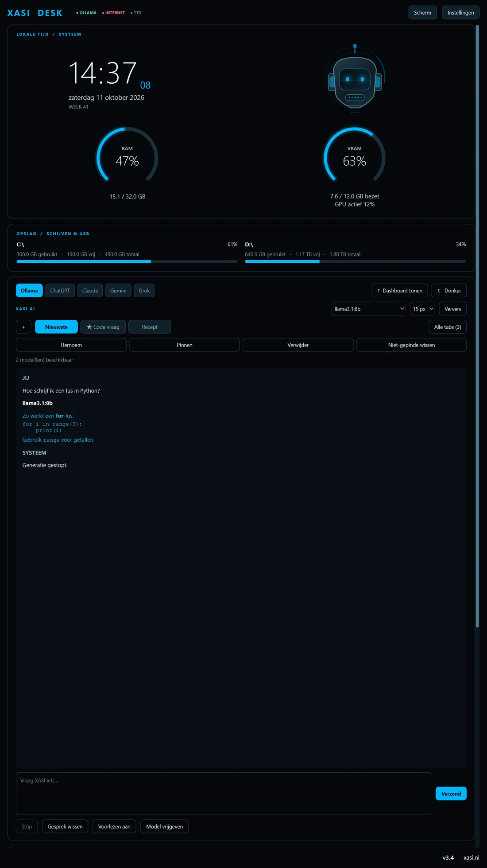Viewport: 487px width, 868px height.
Task: Open the llama3.1:8b model dropdown
Action: pos(368,309)
